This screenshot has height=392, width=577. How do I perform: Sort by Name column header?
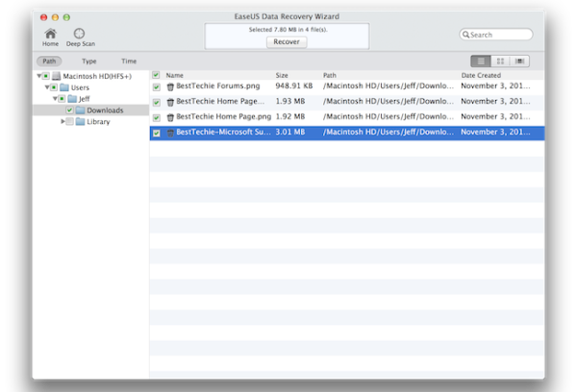pos(174,75)
